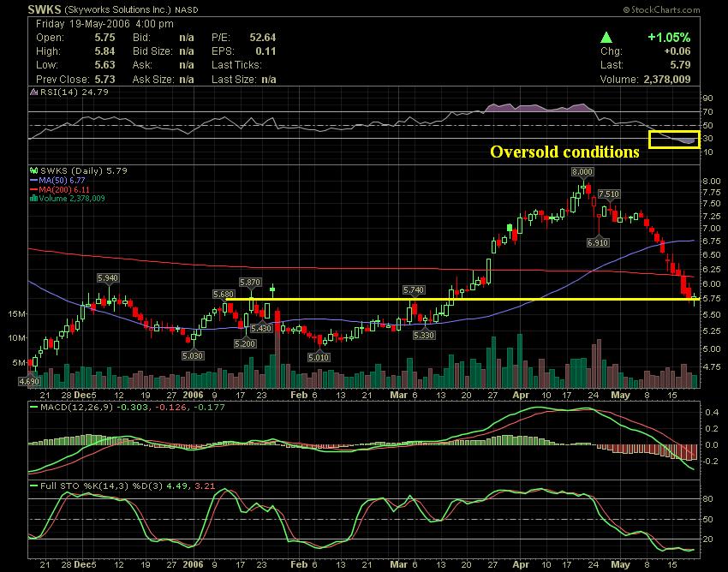Click the 4.75 price axis label
The image size is (728, 572).
click(713, 366)
